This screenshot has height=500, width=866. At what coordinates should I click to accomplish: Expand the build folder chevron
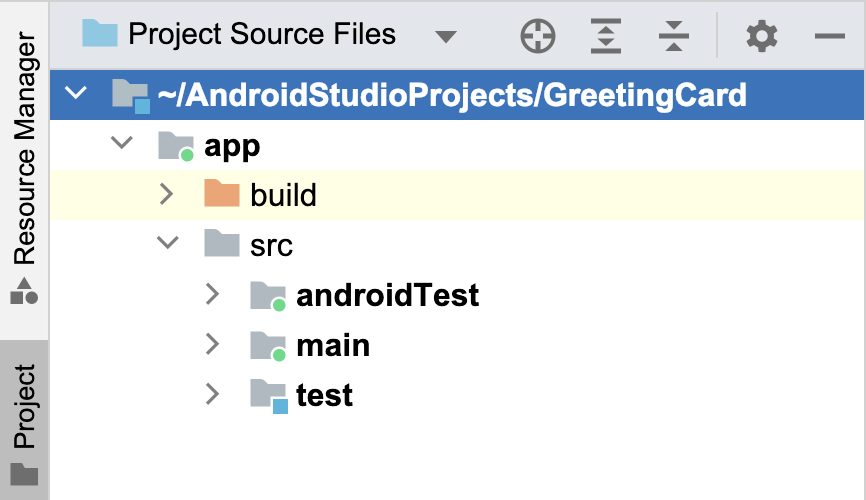coord(167,194)
